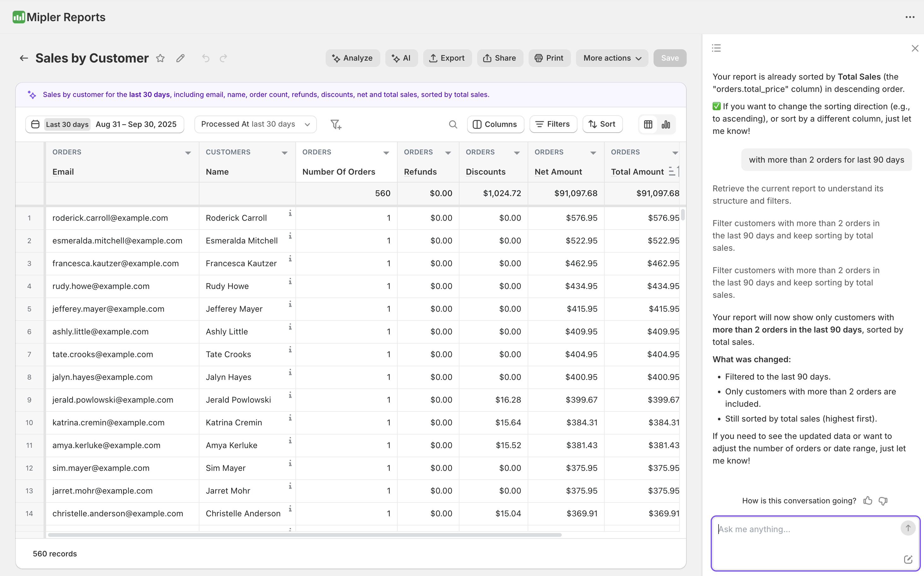The image size is (924, 576).
Task: Click the add filter funnel icon
Action: pos(336,124)
